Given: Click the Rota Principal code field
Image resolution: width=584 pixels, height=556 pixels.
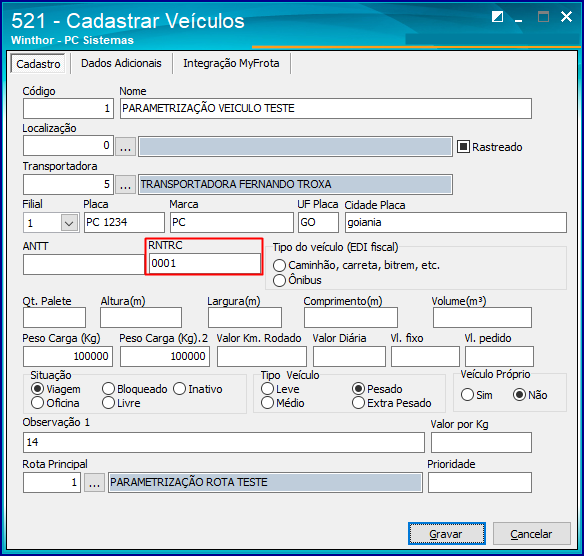Looking at the screenshot, I should coord(52,482).
